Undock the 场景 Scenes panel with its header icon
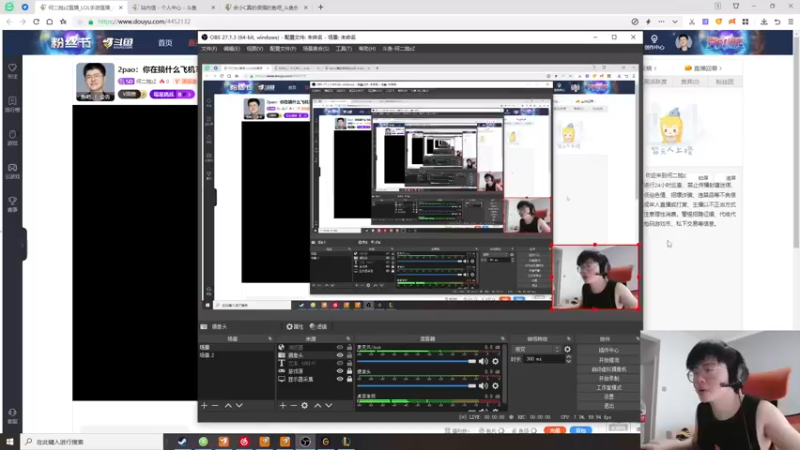Image resolution: width=800 pixels, height=450 pixels. tap(270, 339)
